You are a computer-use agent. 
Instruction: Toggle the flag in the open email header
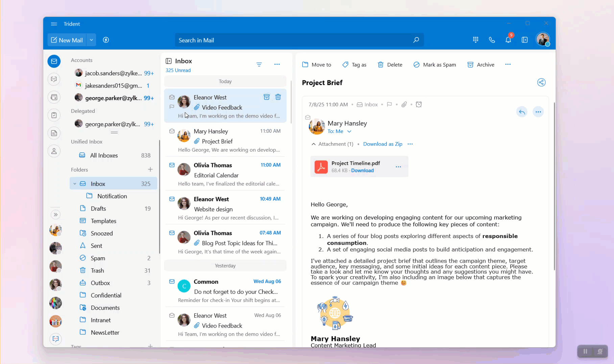[x=389, y=104]
